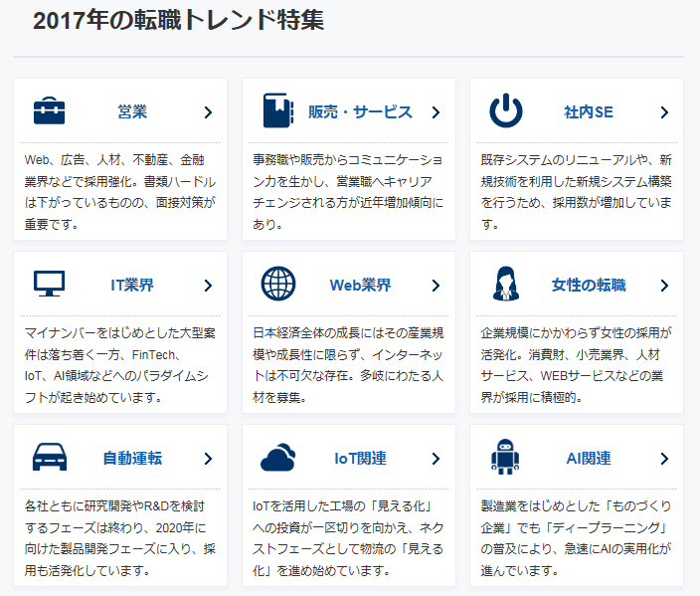Click the description starting with IoTを活用した工場
Screen dimensions: 700x596
click(x=348, y=538)
